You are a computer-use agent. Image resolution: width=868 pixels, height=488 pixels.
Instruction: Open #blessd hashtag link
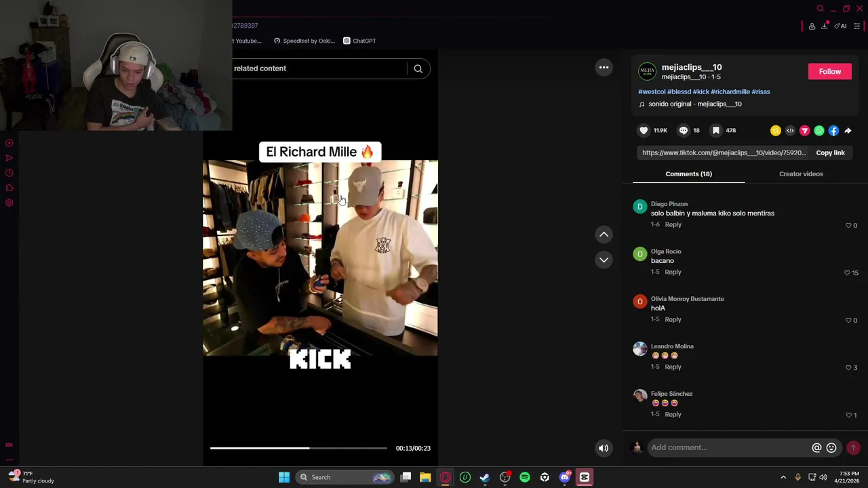[679, 91]
